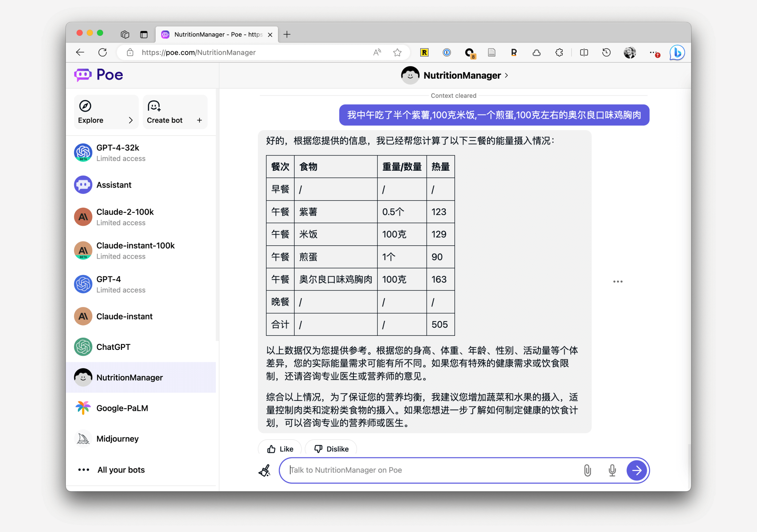The image size is (757, 532).
Task: Open NutritionManager bot details chevron
Action: pos(506,75)
